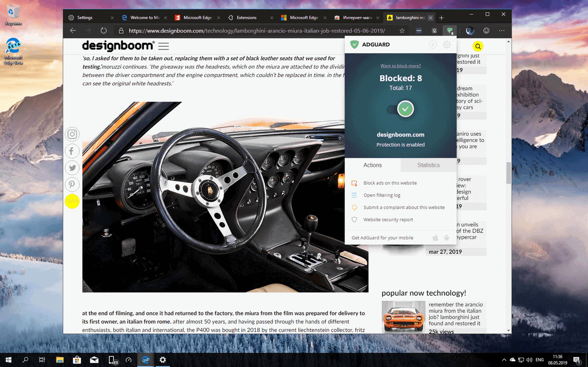Screen dimensions: 588x367
Task: Share article via the Pinterest icon
Action: pyautogui.click(x=72, y=184)
